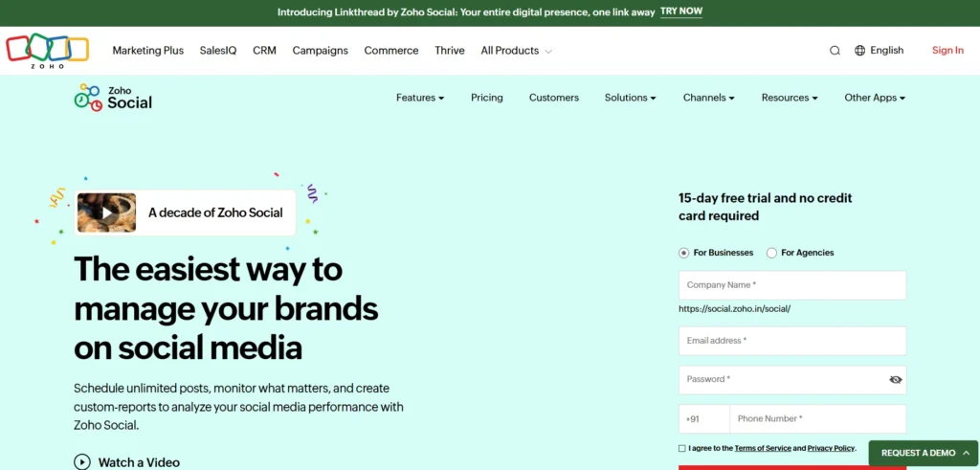
Task: Click the REQUEST A DEMO button
Action: pyautogui.click(x=924, y=453)
